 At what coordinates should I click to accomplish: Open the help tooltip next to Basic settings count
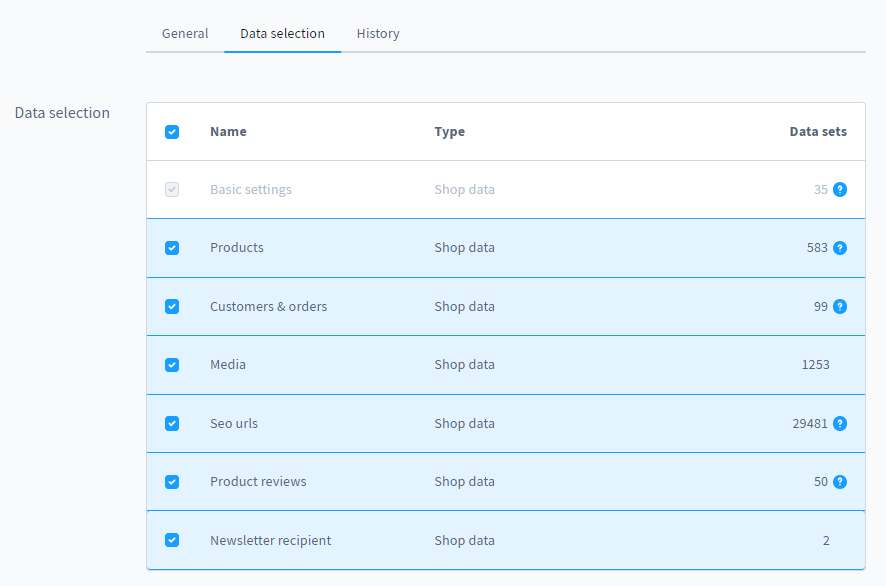(x=840, y=189)
